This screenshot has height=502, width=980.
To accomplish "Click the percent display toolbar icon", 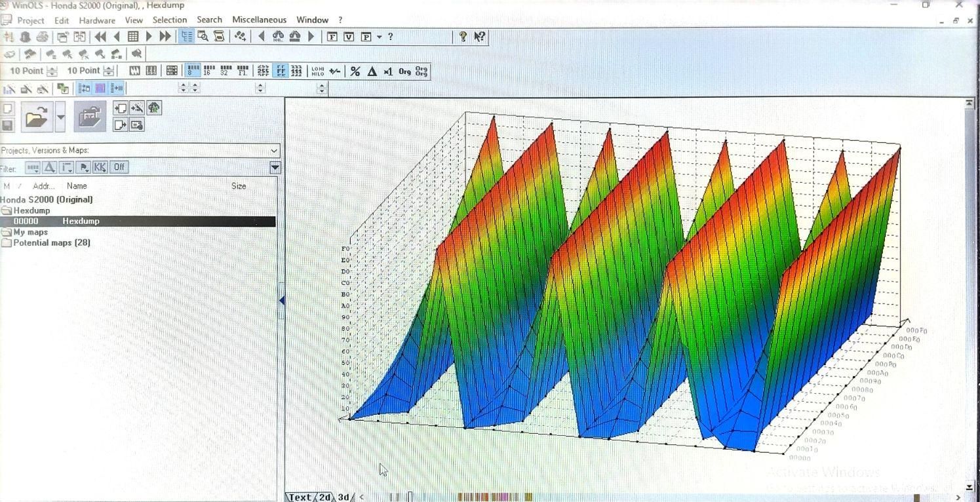I will coord(355,71).
